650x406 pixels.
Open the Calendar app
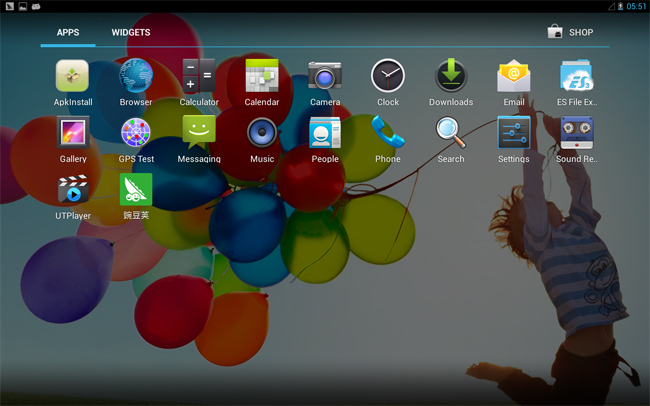click(262, 83)
